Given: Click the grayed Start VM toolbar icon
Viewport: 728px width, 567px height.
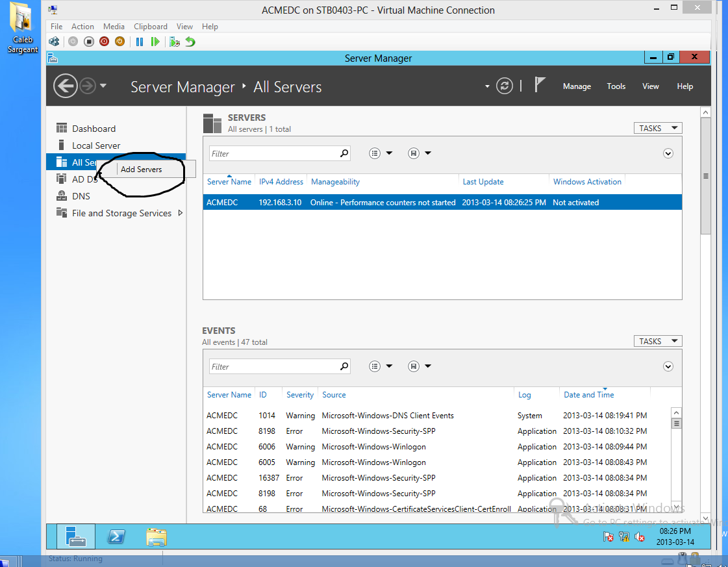Looking at the screenshot, I should pos(73,42).
